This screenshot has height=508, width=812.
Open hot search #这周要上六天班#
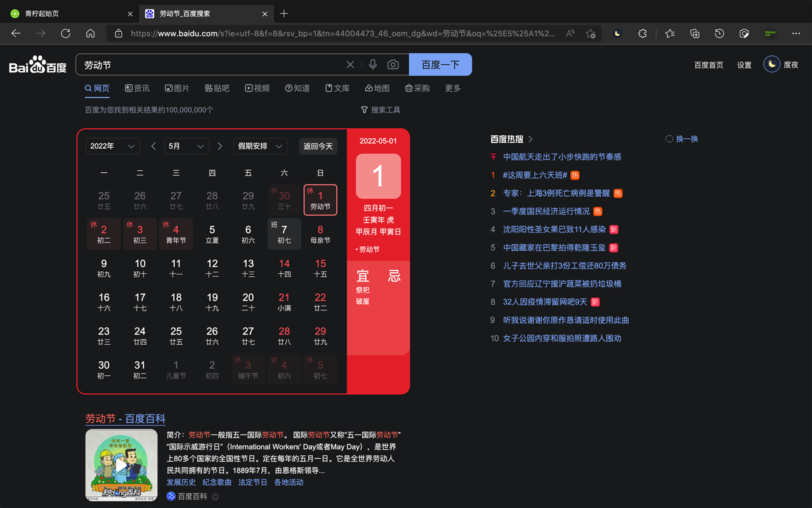tap(535, 175)
